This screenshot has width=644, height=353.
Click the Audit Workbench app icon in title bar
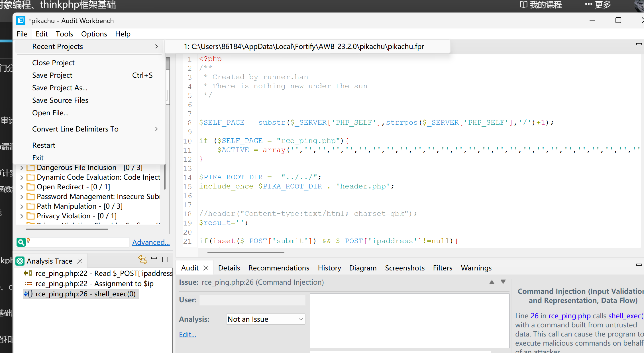(x=21, y=20)
